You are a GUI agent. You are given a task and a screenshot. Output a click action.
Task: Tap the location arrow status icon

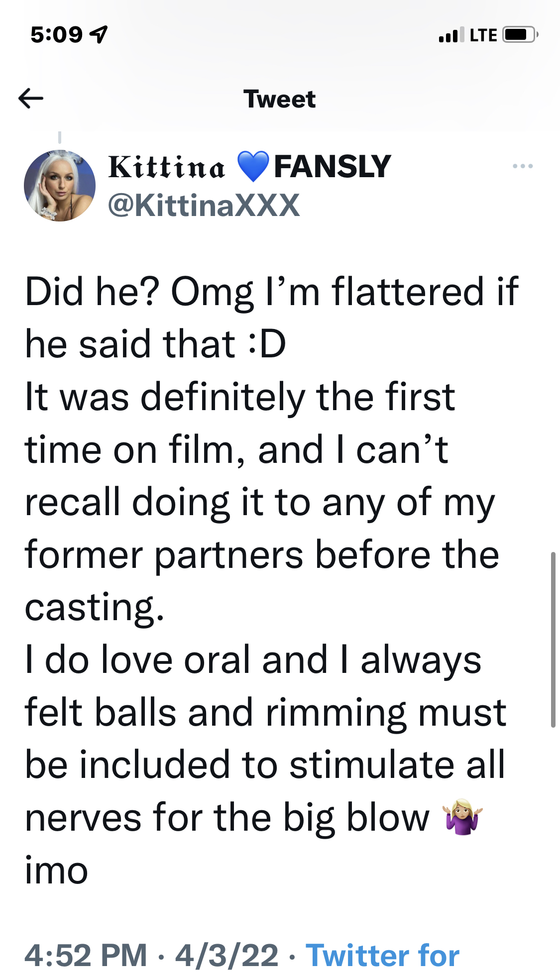point(99,34)
